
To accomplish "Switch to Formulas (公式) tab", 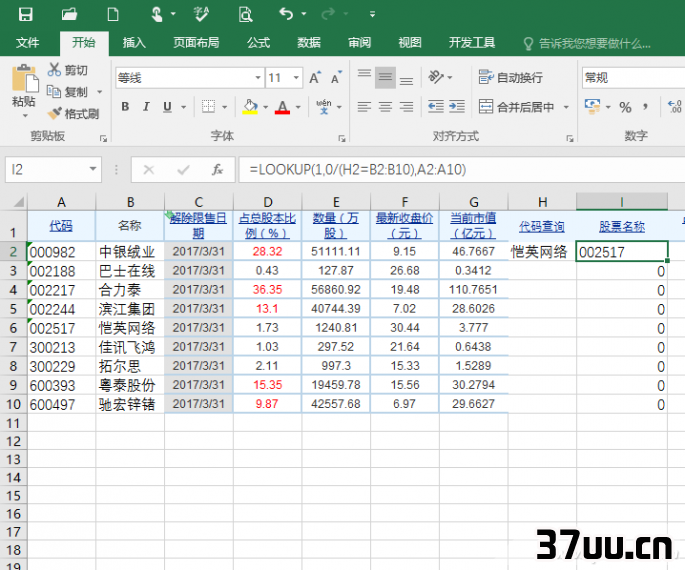I will click(x=259, y=43).
